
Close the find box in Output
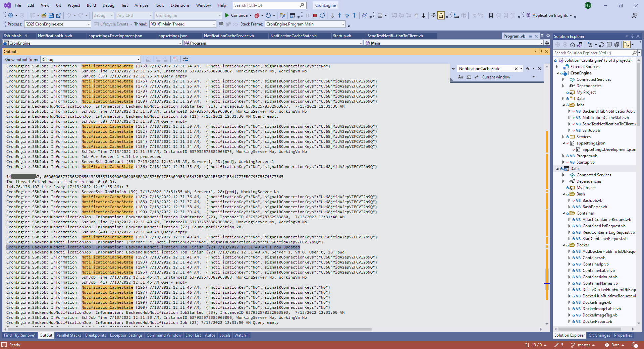(540, 69)
